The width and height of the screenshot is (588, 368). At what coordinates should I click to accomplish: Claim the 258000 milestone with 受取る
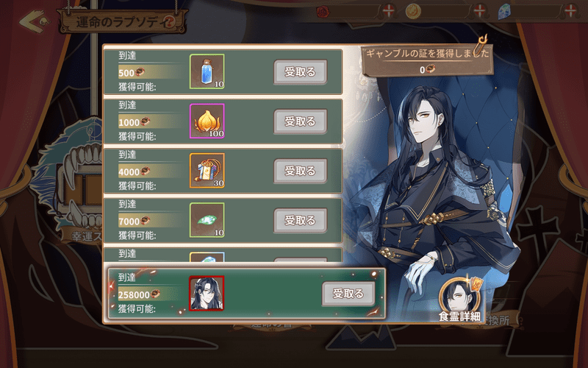pos(348,293)
